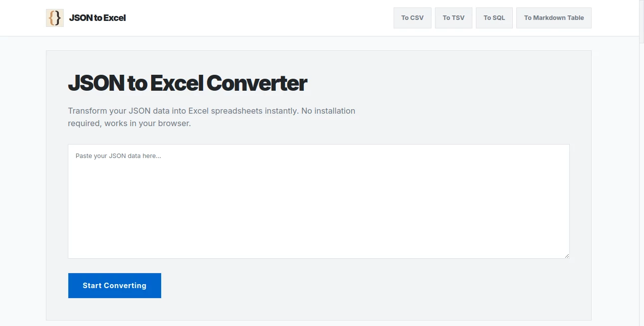Image resolution: width=644 pixels, height=326 pixels.
Task: Select To Markdown Table in the top navigation
Action: pos(554,17)
